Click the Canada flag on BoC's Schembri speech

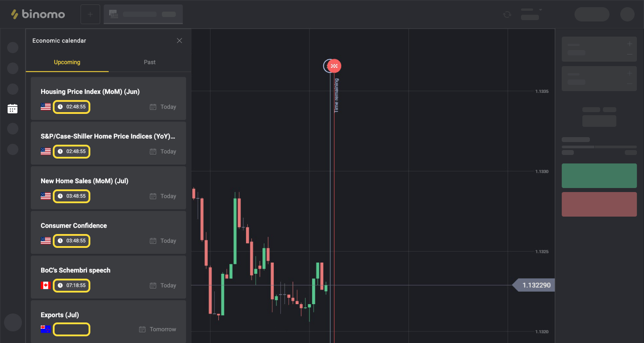click(46, 285)
